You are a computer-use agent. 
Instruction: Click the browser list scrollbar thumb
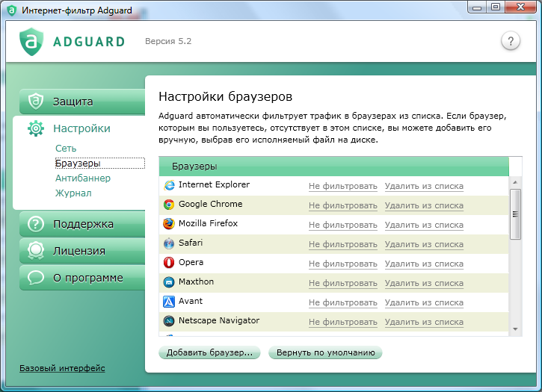click(515, 214)
